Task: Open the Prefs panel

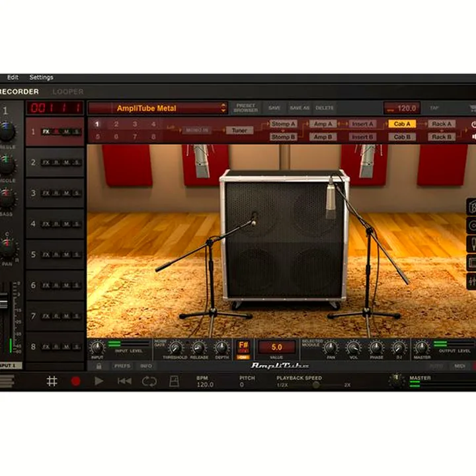Action: coord(122,366)
